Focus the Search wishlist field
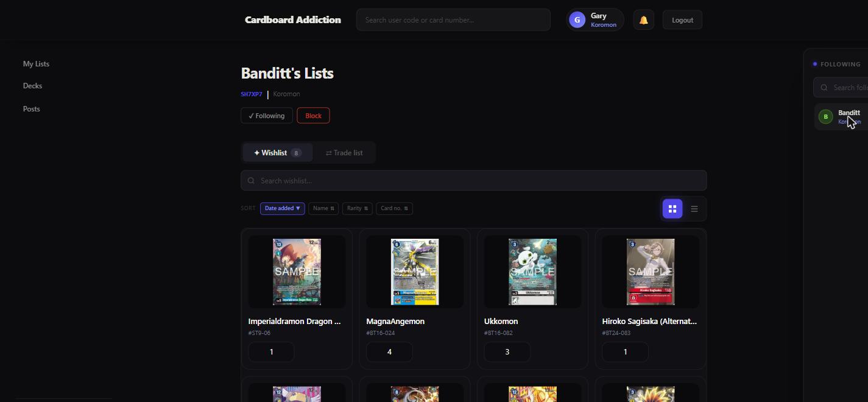868x402 pixels. (x=474, y=181)
